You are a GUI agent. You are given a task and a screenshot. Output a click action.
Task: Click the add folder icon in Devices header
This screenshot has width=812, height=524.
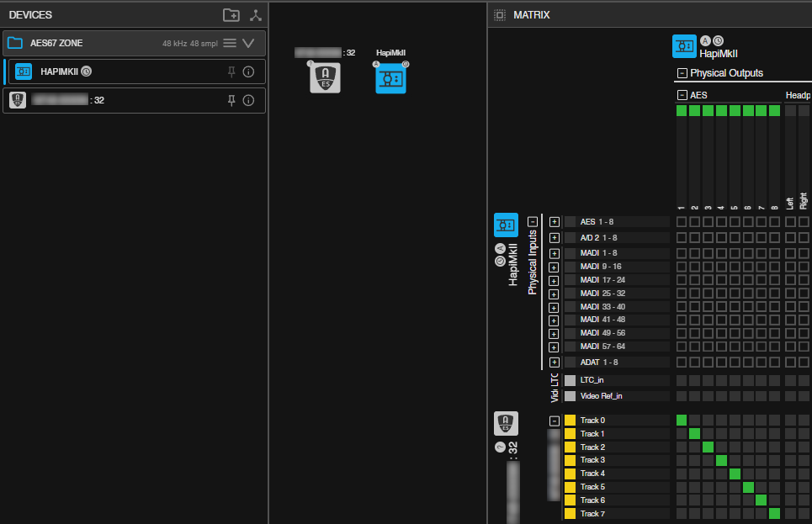[x=231, y=15]
